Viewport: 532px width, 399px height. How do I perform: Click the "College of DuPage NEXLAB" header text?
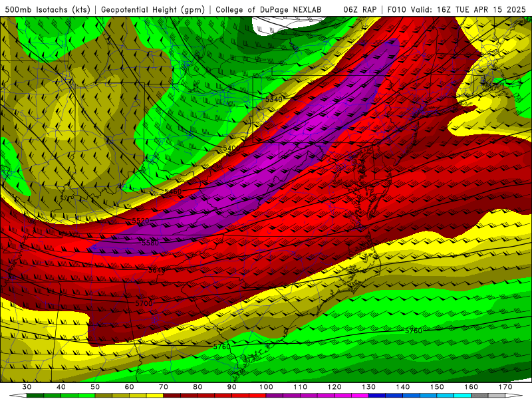tap(269, 9)
